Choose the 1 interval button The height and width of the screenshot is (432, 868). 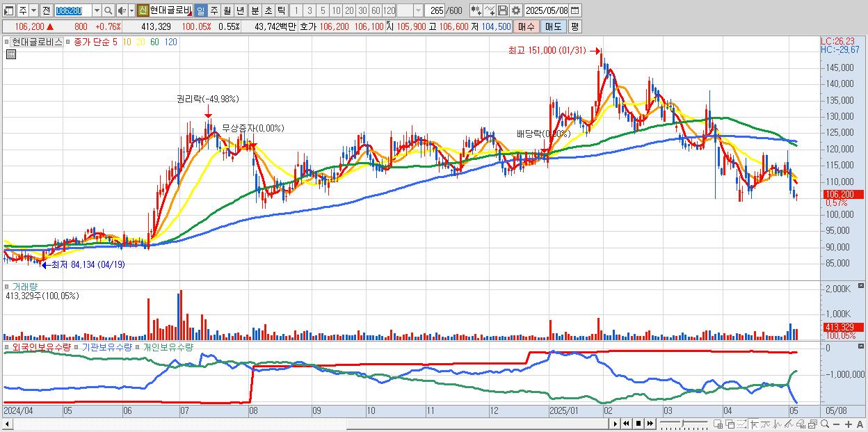click(296, 10)
